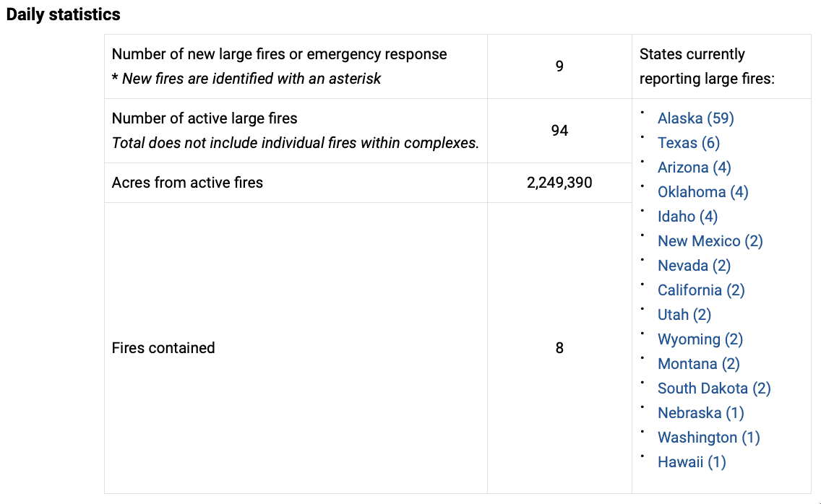Click the Fires contained row label
Image resolution: width=821 pixels, height=504 pixels.
tap(163, 348)
